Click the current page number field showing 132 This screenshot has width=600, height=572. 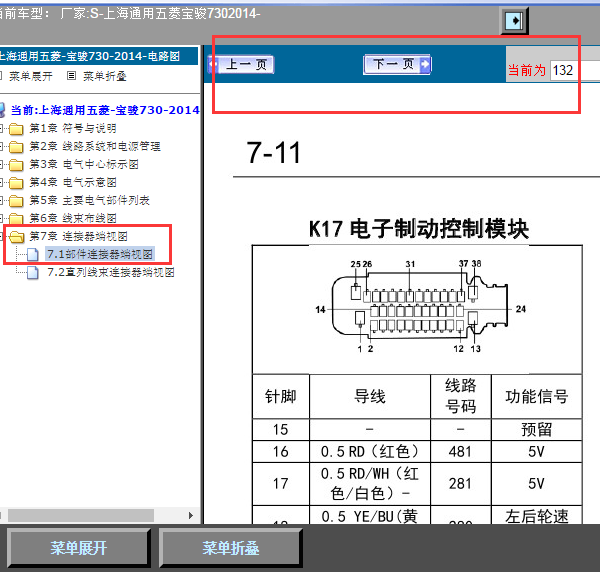pyautogui.click(x=575, y=70)
